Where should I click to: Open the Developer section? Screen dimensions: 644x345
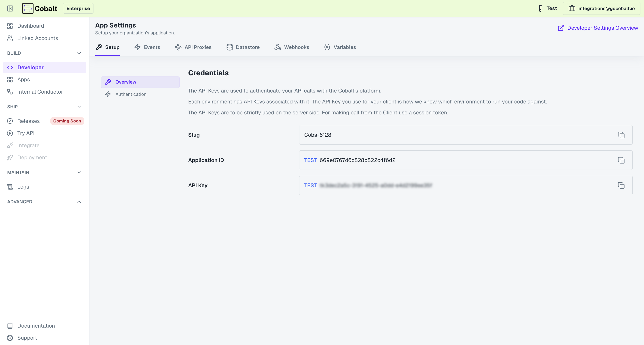coord(30,67)
